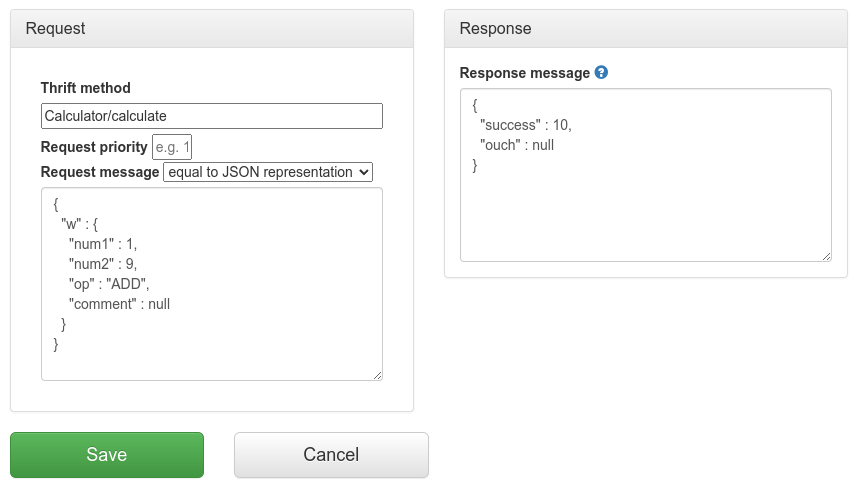Click inside the Response message textarea
Viewport: 859px width, 488px height.
tap(645, 210)
